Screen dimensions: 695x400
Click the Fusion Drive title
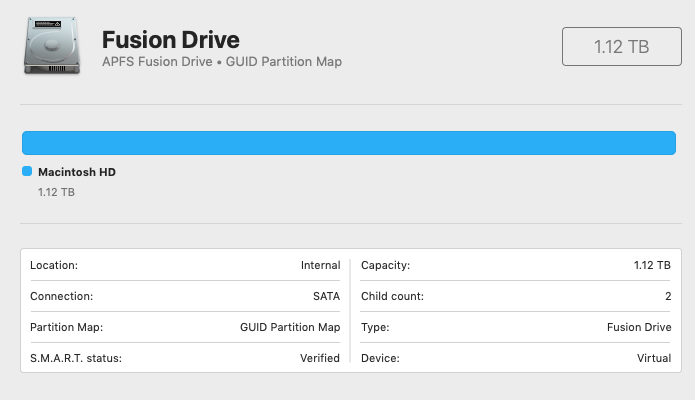(171, 40)
